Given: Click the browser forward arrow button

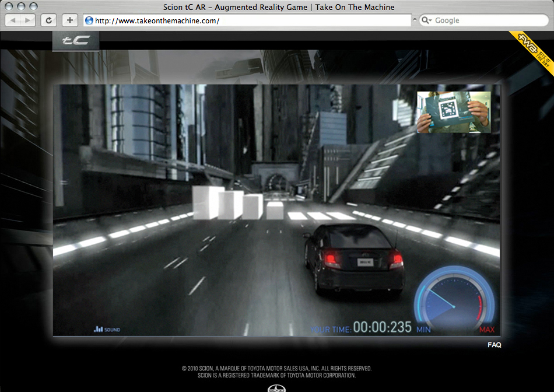Looking at the screenshot, I should [27, 20].
